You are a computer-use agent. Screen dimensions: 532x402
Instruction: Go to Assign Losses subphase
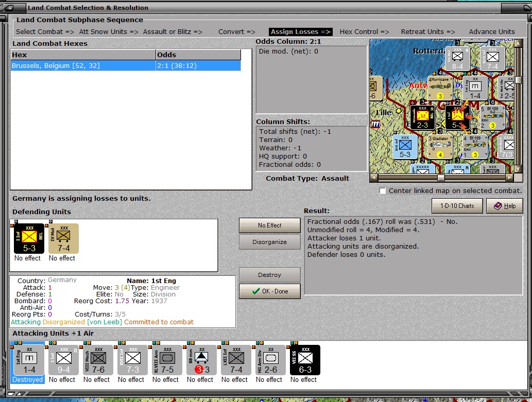pyautogui.click(x=301, y=31)
